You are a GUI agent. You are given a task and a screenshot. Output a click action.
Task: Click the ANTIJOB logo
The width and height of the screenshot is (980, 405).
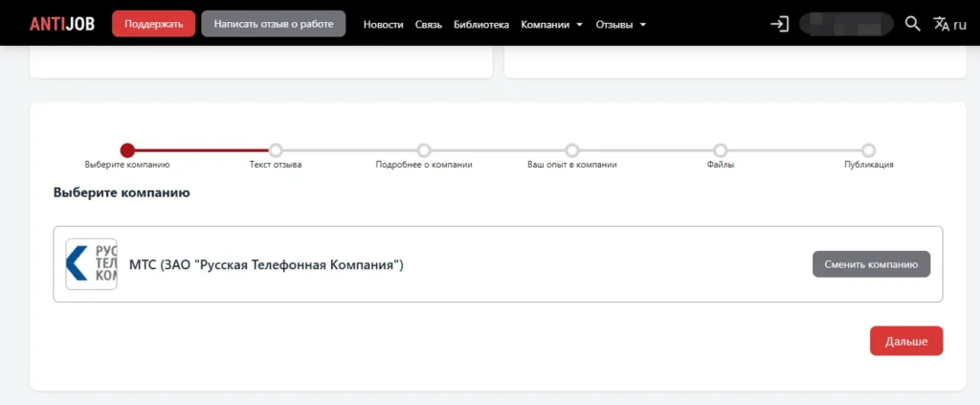pyautogui.click(x=62, y=24)
